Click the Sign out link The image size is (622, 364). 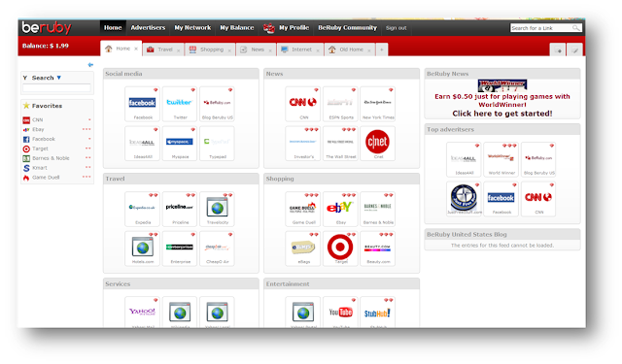tap(397, 28)
